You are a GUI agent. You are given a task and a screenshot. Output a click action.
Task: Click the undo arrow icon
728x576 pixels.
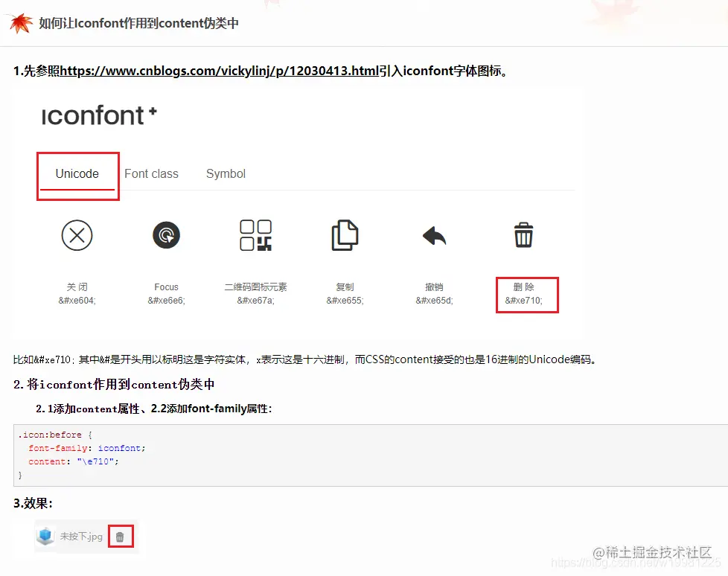pyautogui.click(x=434, y=236)
